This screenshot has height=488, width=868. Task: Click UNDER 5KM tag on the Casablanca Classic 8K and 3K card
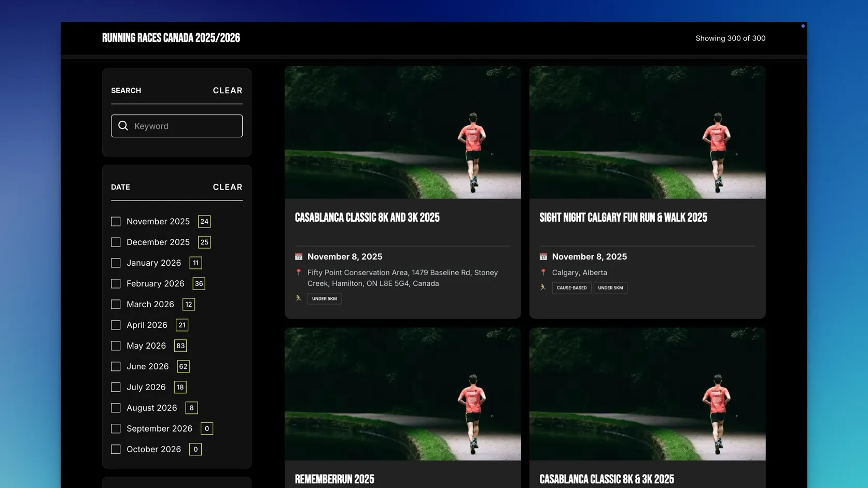tap(325, 298)
